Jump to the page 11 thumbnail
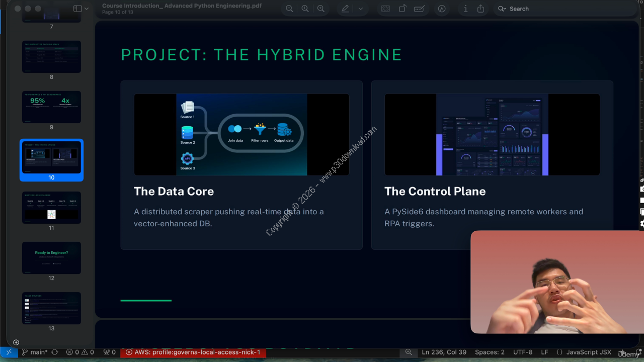This screenshot has width=644, height=362. 51,208
